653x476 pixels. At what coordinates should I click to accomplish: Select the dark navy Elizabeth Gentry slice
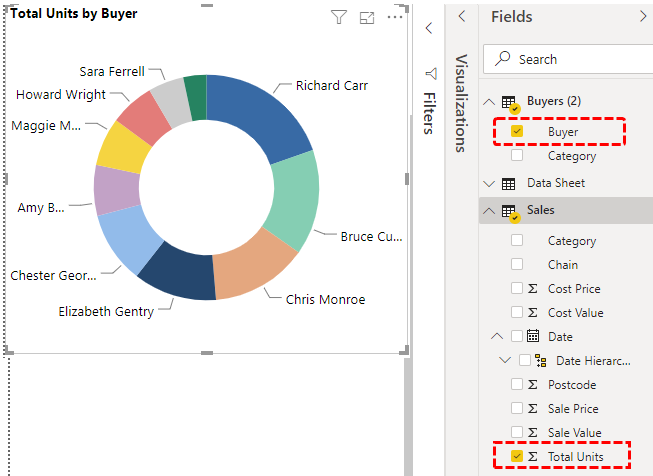tap(179, 274)
